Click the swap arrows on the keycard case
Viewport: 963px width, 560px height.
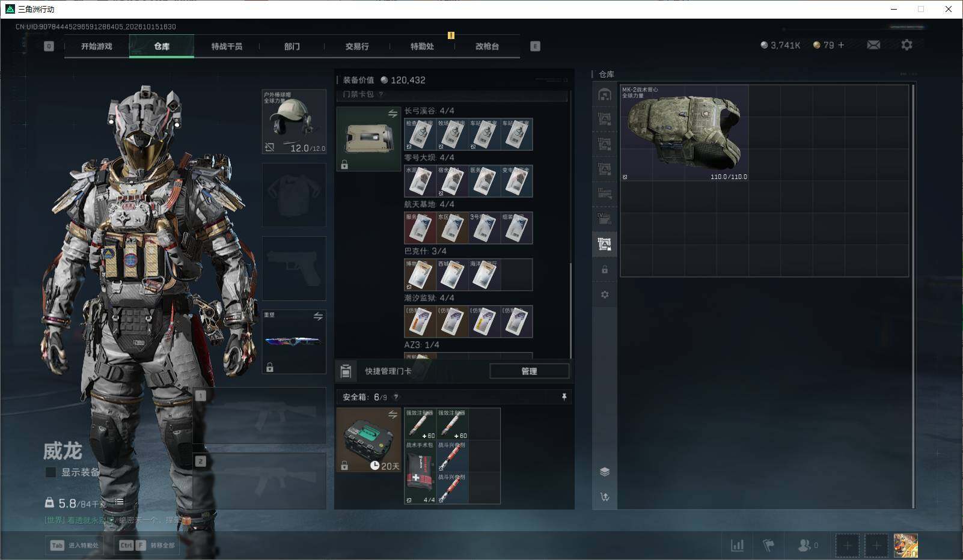[393, 114]
